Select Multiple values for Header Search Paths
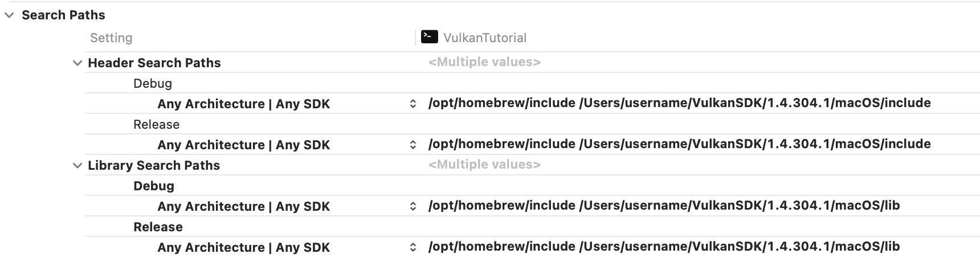Image resolution: width=980 pixels, height=278 pixels. point(484,62)
